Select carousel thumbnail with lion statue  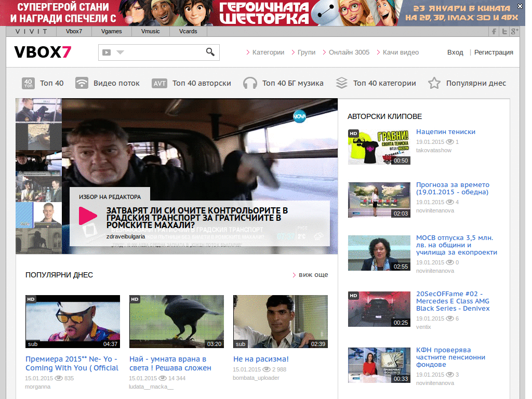click(x=38, y=241)
